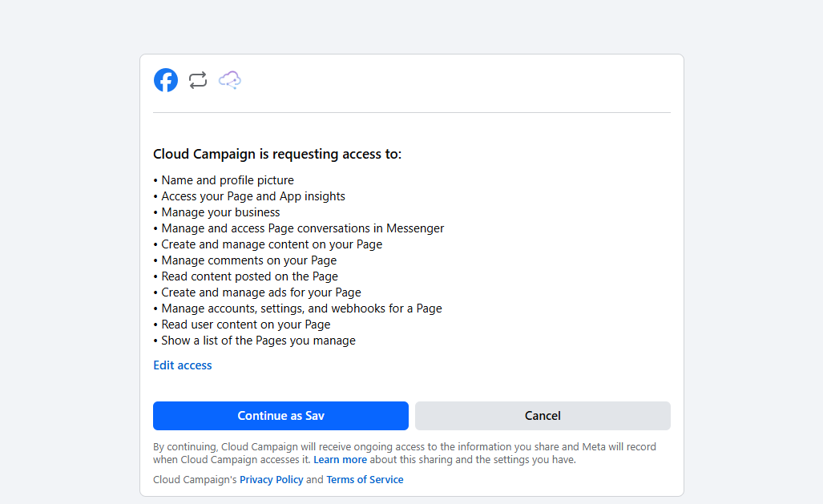Select 'Manage your business' permission text
This screenshot has height=504, width=823.
coord(220,212)
